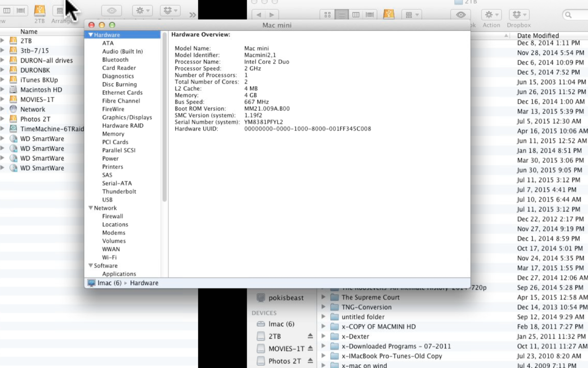
Task: Select Wi-Fi under Network
Action: 109,258
